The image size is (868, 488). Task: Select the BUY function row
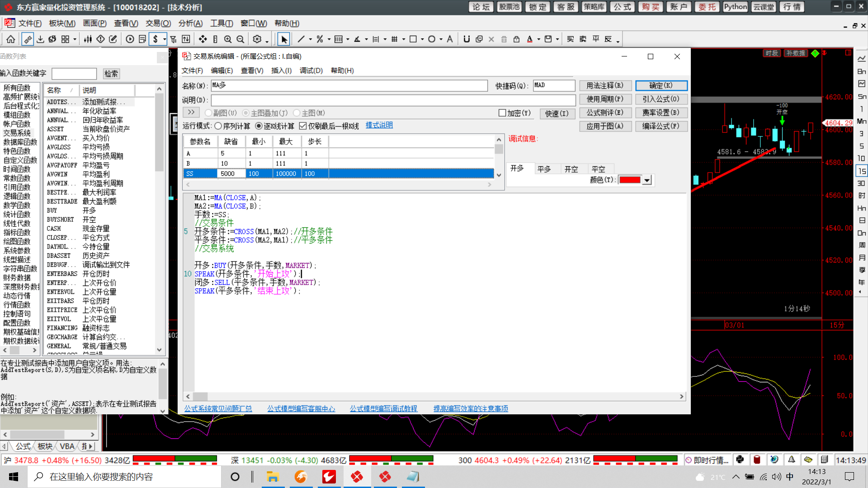point(90,211)
